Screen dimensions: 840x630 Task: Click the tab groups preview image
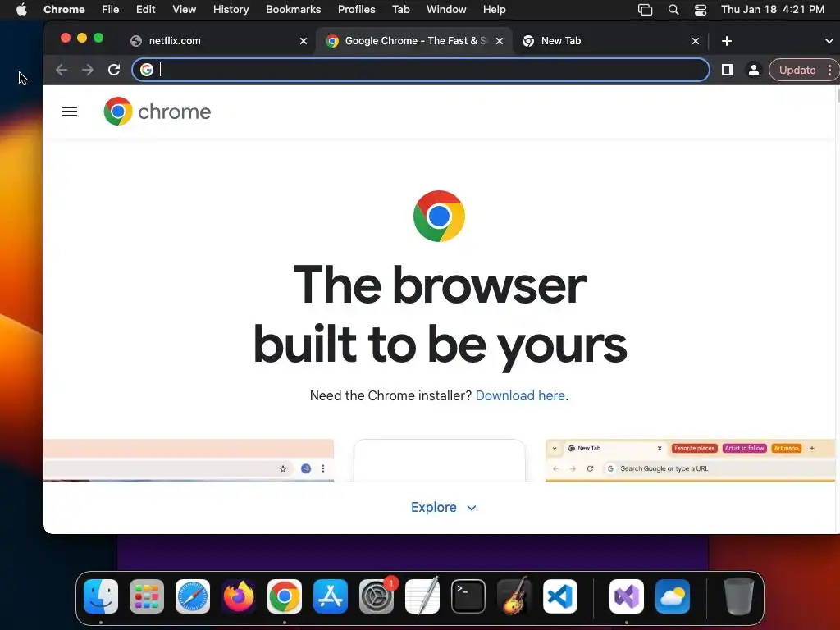pos(690,459)
